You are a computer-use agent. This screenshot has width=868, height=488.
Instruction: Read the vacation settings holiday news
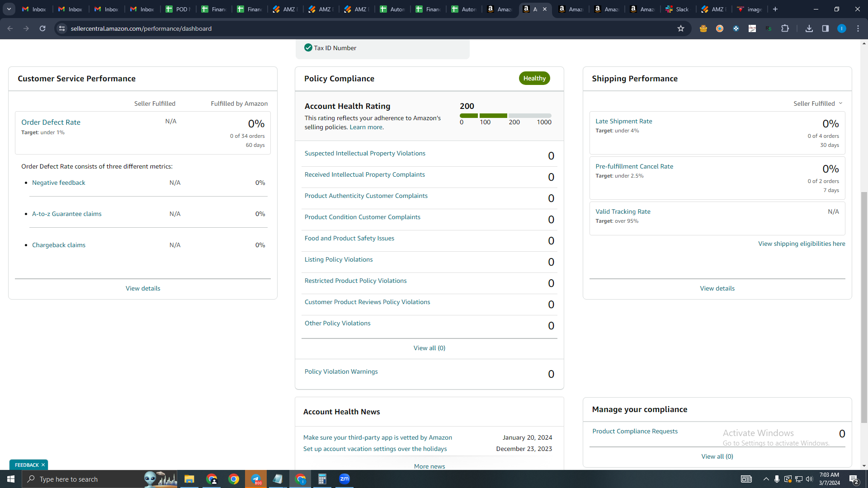(375, 449)
